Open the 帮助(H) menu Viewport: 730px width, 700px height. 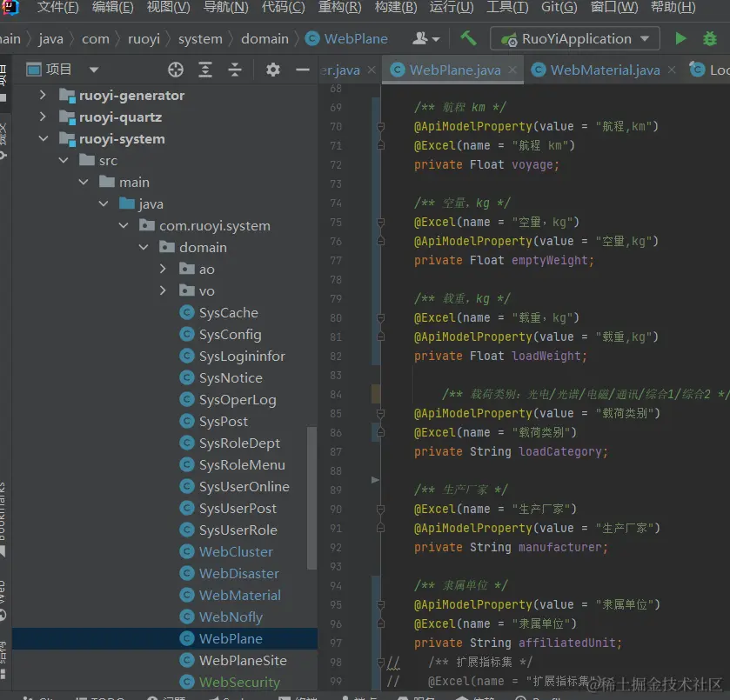[673, 7]
